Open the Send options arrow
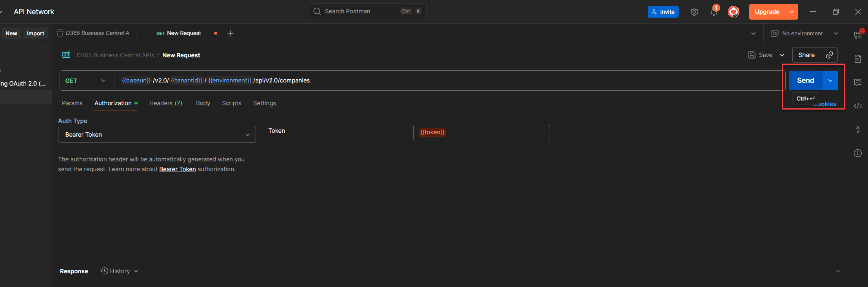Image resolution: width=868 pixels, height=287 pixels. click(x=830, y=80)
